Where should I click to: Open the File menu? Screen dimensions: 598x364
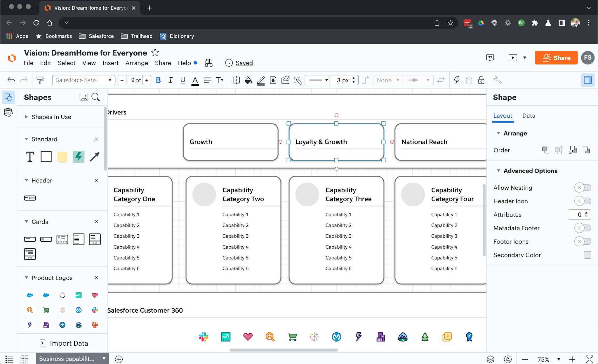click(x=28, y=63)
